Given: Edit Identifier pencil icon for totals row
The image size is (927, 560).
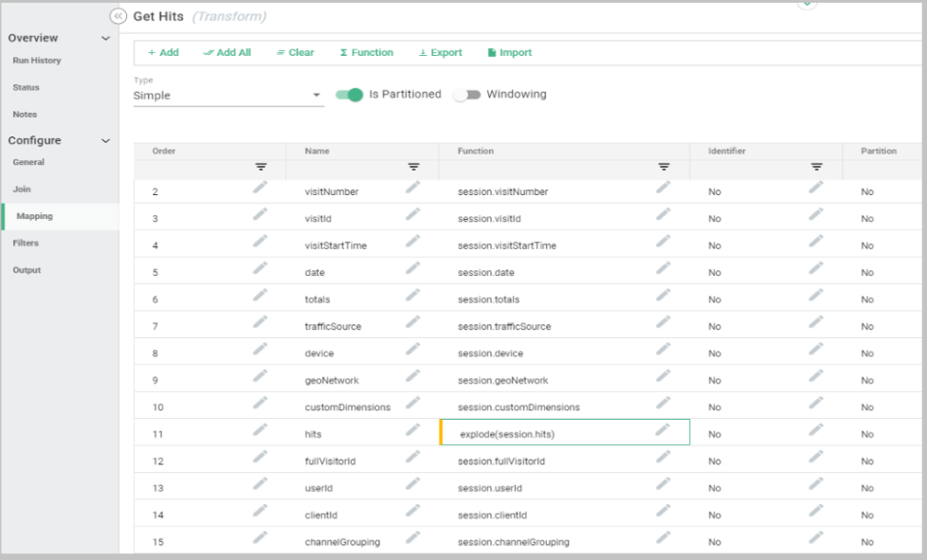Looking at the screenshot, I should click(x=816, y=297).
